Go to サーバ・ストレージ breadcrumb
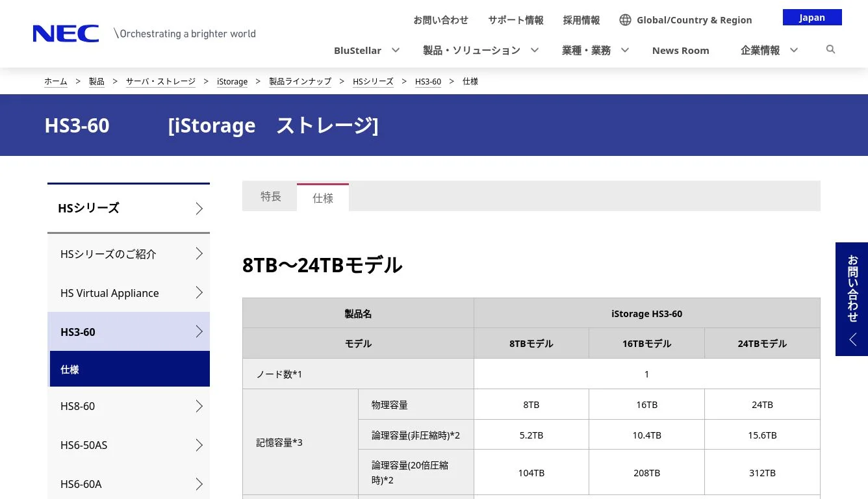 point(160,81)
